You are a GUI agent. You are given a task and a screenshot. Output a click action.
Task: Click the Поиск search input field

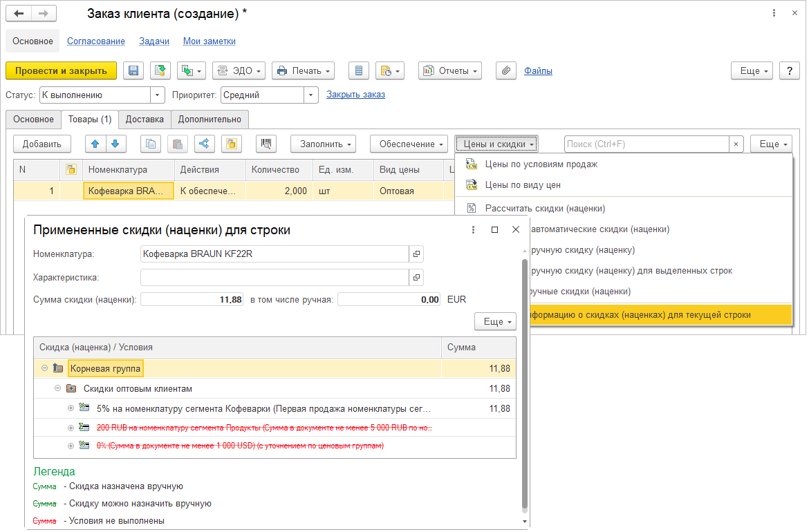point(646,144)
